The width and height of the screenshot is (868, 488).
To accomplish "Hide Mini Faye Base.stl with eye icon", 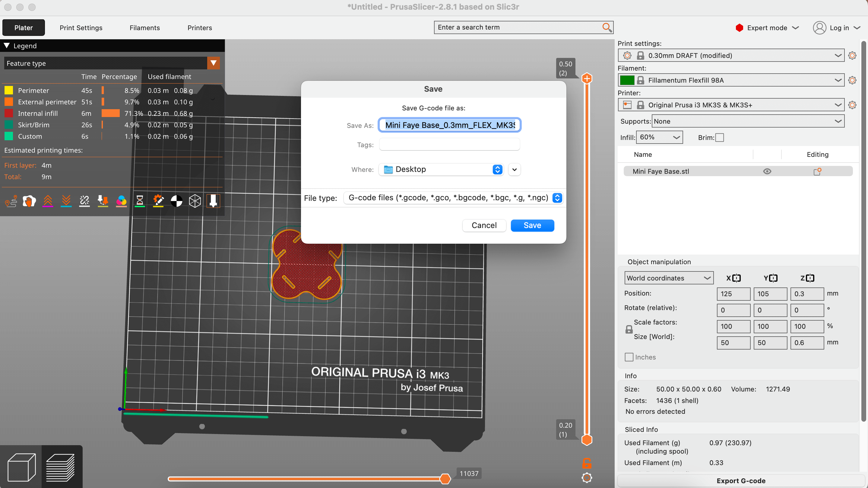I will pyautogui.click(x=767, y=171).
